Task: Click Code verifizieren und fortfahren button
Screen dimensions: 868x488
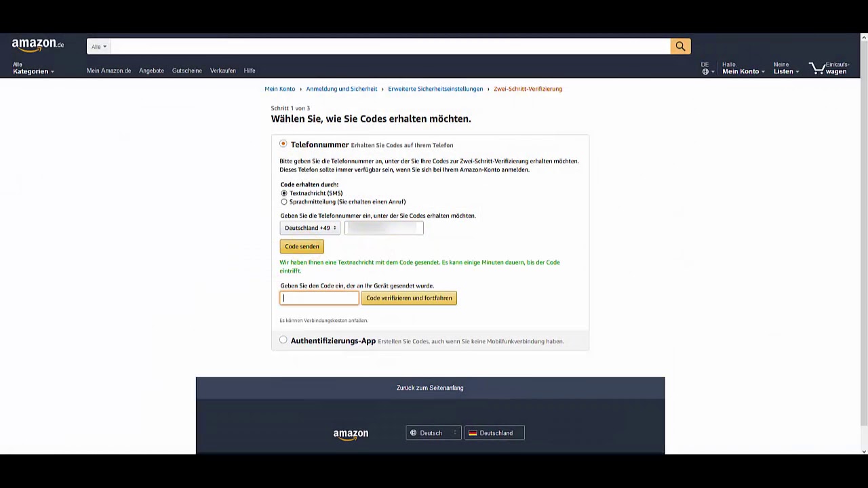Action: 409,298
